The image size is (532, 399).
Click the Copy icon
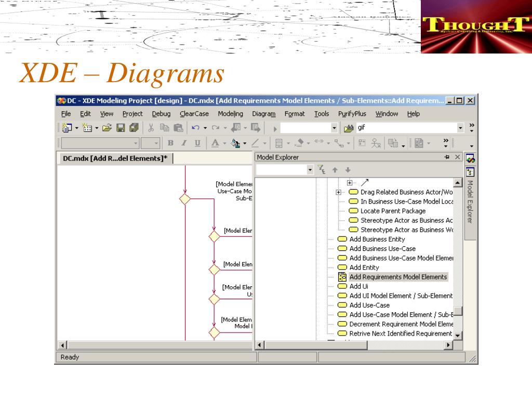pyautogui.click(x=165, y=128)
